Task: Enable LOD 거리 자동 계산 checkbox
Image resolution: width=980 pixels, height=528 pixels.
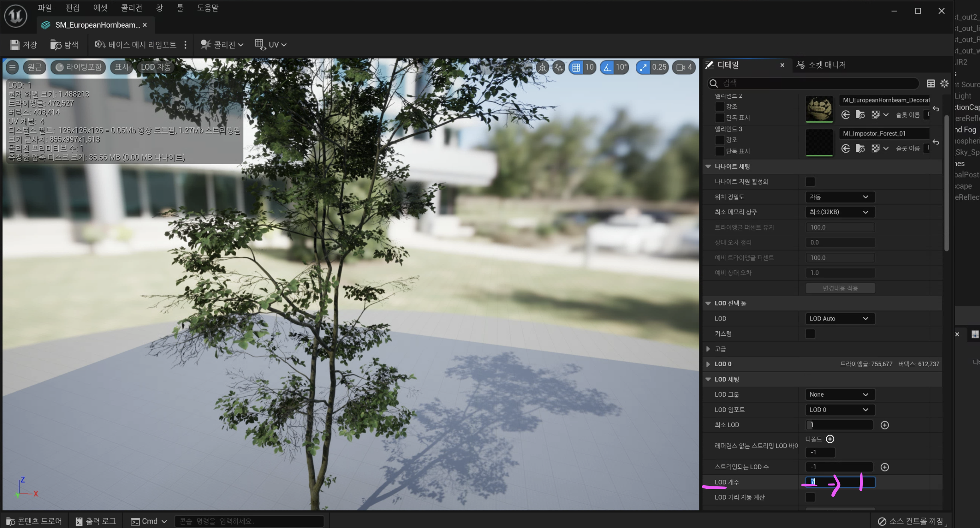Action: click(810, 498)
